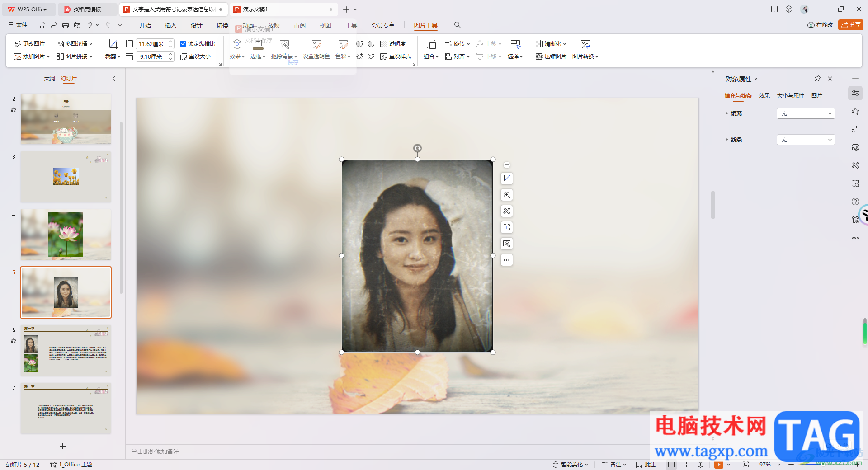Click Comments (批注) in status bar

646,465
